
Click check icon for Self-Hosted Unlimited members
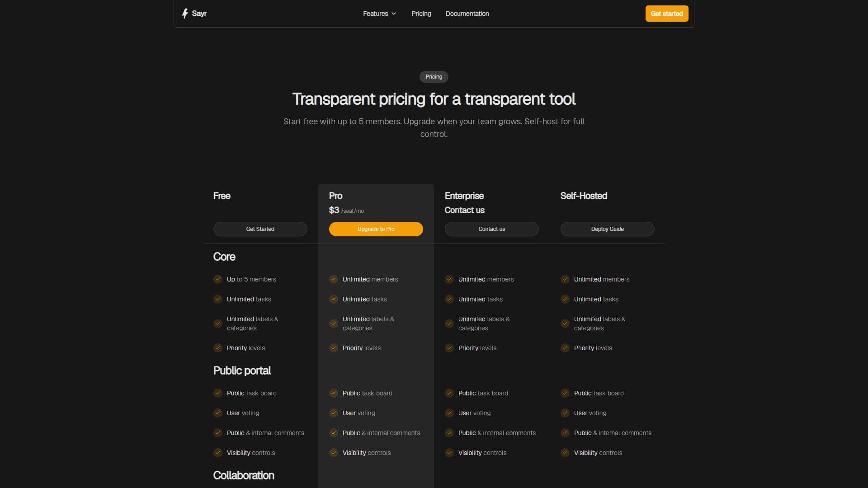565,279
